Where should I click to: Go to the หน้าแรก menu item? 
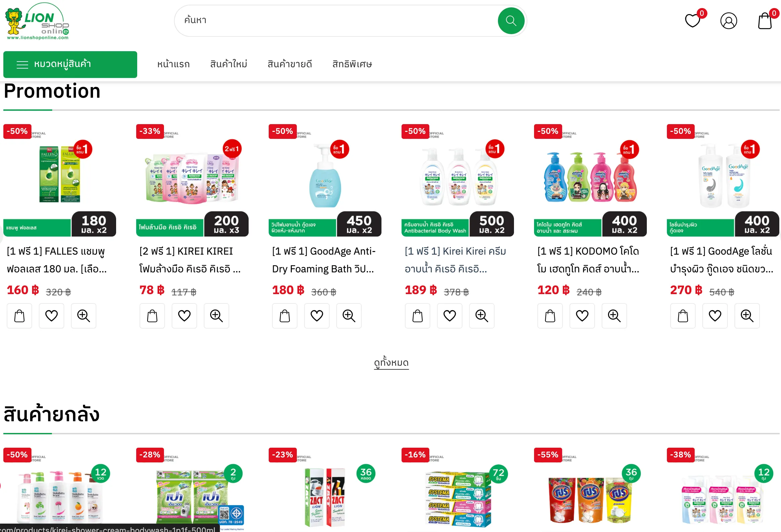pyautogui.click(x=173, y=64)
